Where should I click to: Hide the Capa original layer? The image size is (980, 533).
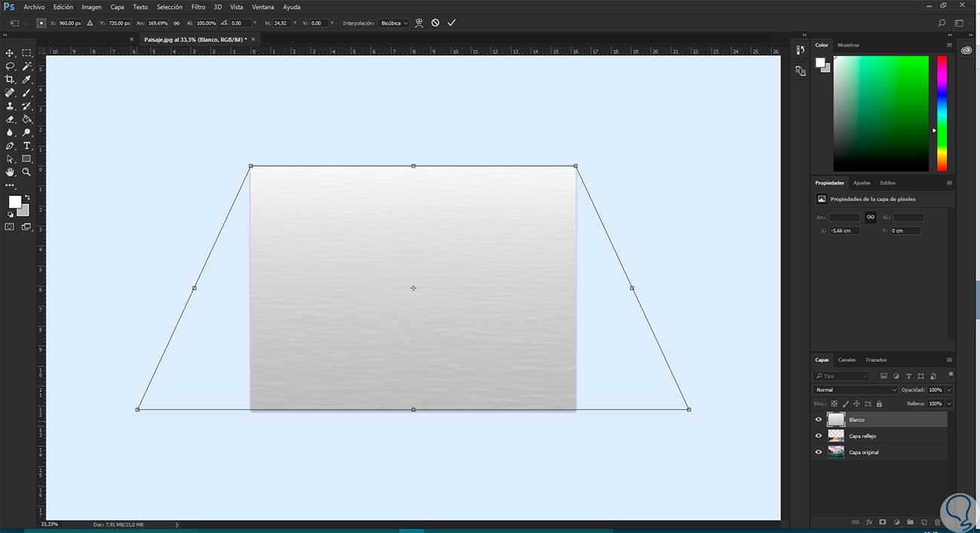tap(819, 452)
